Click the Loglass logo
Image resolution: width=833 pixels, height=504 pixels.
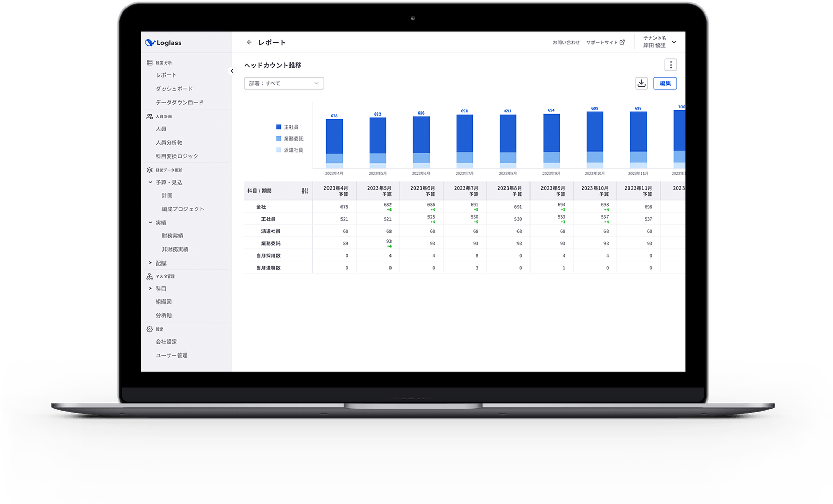click(x=163, y=43)
